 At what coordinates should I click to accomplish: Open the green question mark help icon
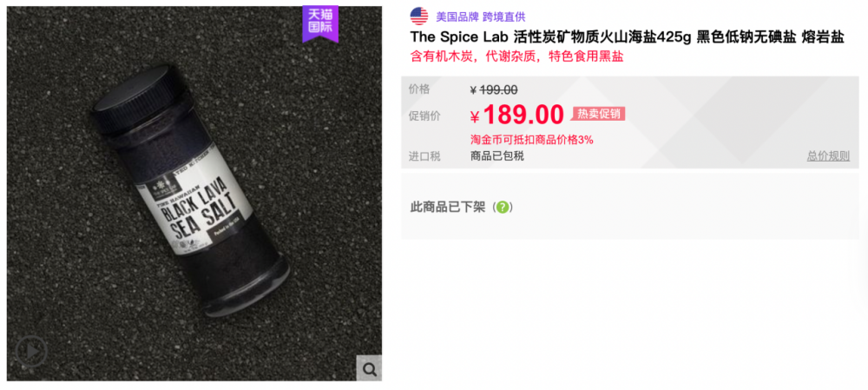(502, 208)
